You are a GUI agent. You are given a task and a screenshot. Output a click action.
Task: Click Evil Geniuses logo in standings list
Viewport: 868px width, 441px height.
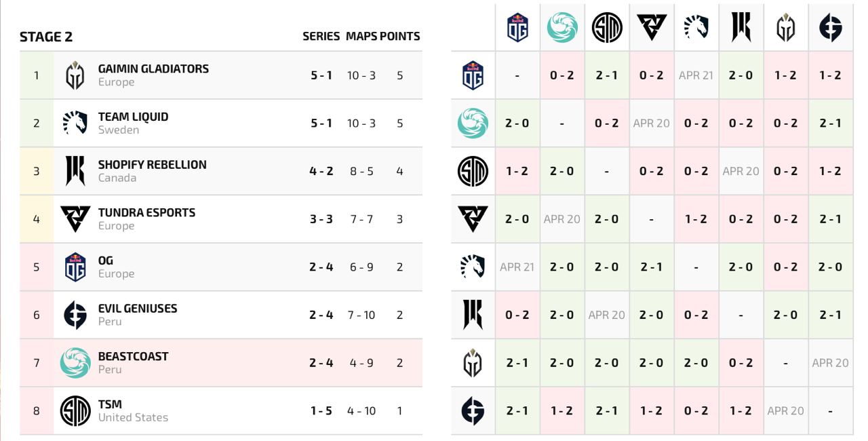[x=75, y=315]
